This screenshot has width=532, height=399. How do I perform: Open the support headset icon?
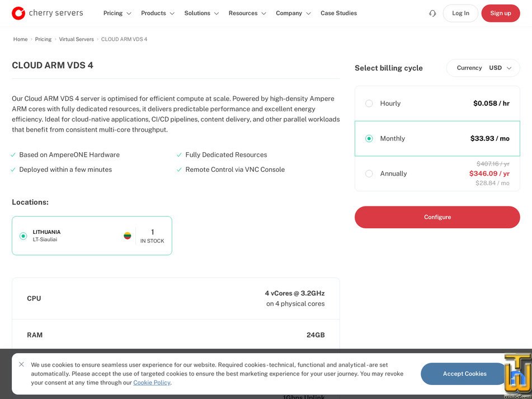(432, 13)
